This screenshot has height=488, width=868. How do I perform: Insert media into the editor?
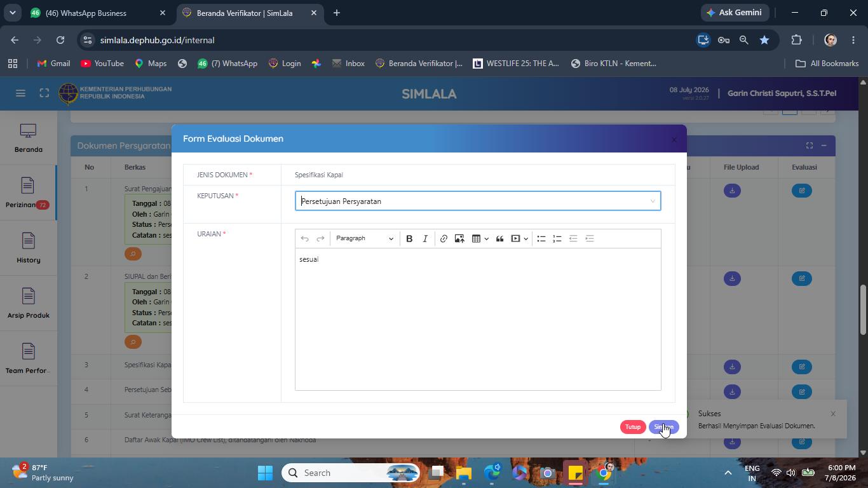point(516,238)
